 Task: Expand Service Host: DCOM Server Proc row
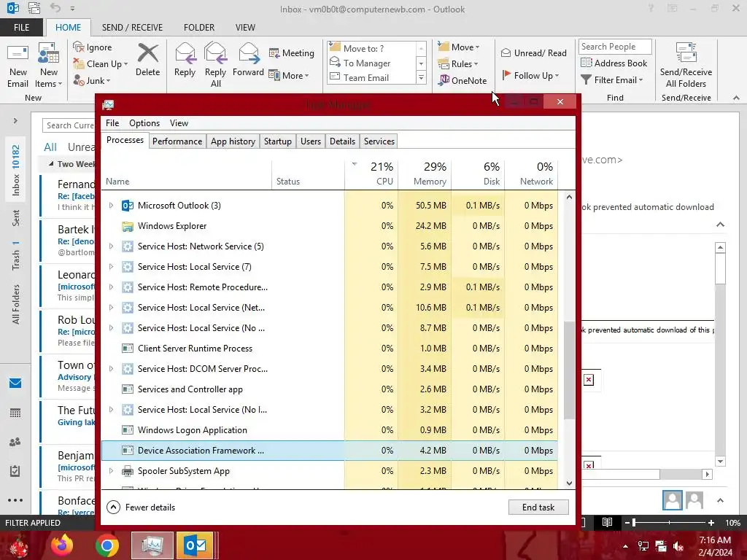coord(111,368)
